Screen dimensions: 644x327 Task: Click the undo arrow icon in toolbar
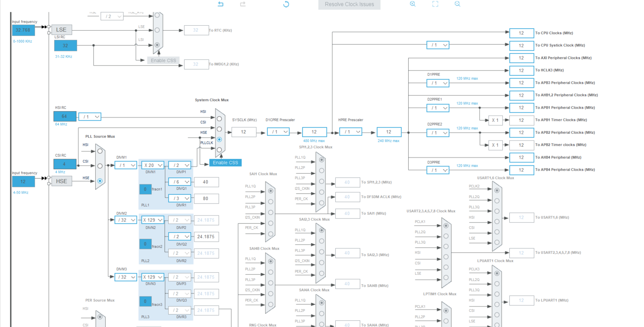[221, 4]
